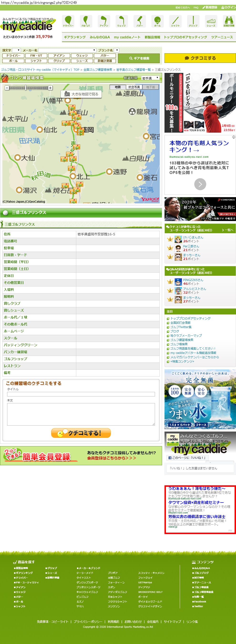Open the FW・UT club category icon
This screenshot has width=236, height=644.
86,21
